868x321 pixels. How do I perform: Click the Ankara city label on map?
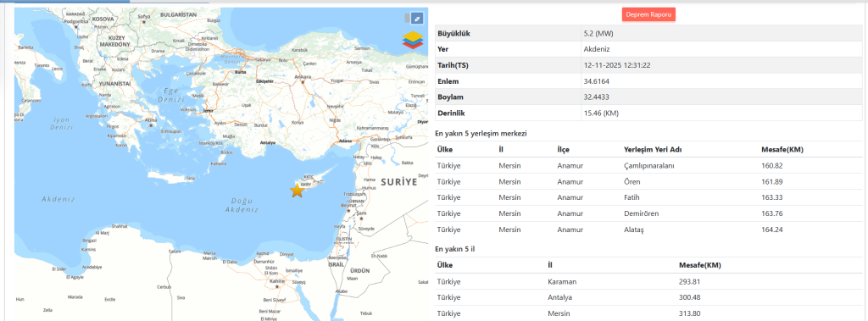pyautogui.click(x=303, y=77)
